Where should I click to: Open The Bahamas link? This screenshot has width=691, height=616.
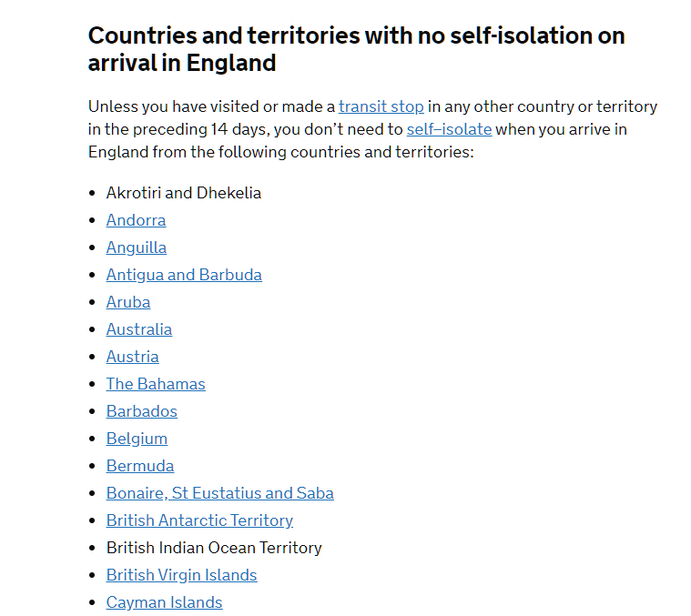156,384
